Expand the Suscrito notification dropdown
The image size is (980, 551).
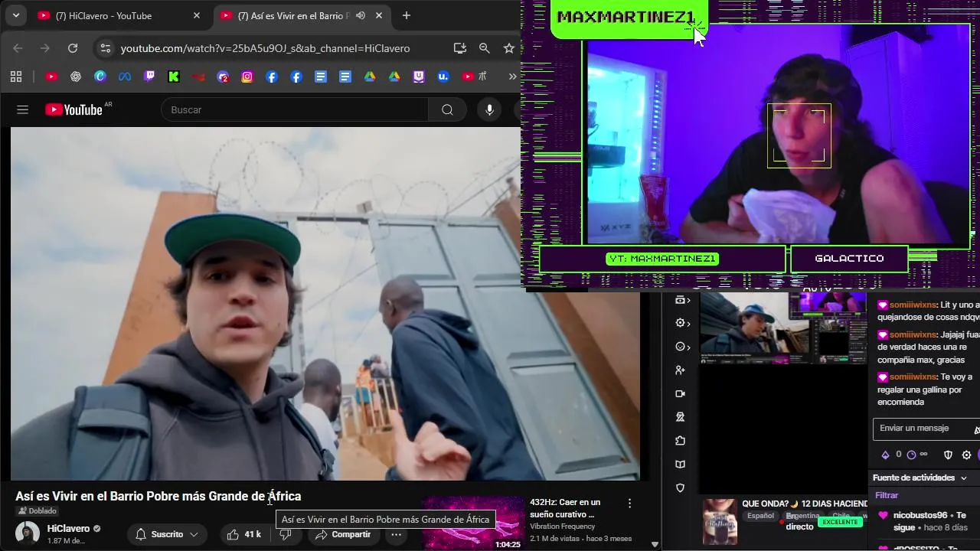point(167,534)
